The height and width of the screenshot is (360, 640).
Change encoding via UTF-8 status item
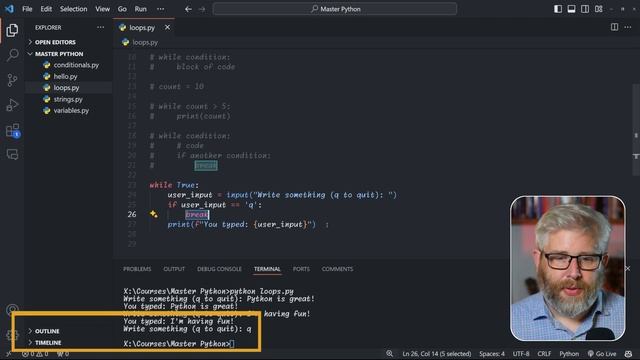coord(521,354)
